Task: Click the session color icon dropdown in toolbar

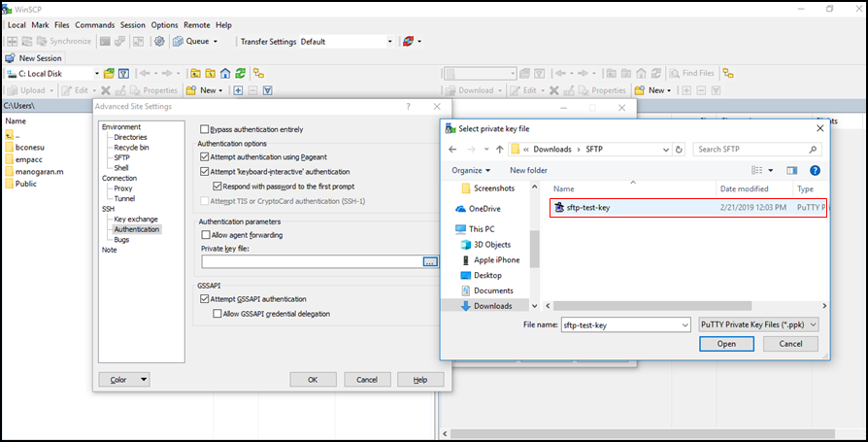Action: click(413, 42)
